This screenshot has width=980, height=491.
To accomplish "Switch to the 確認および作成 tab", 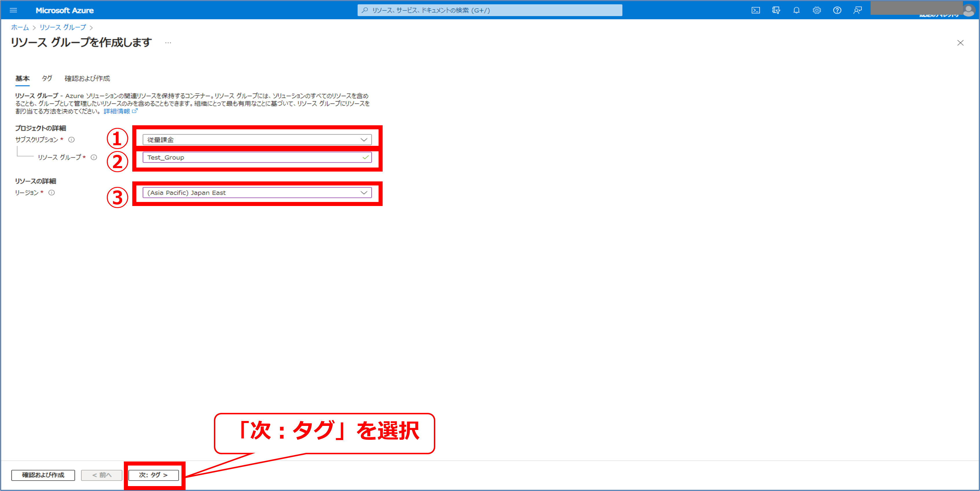I will [x=87, y=78].
